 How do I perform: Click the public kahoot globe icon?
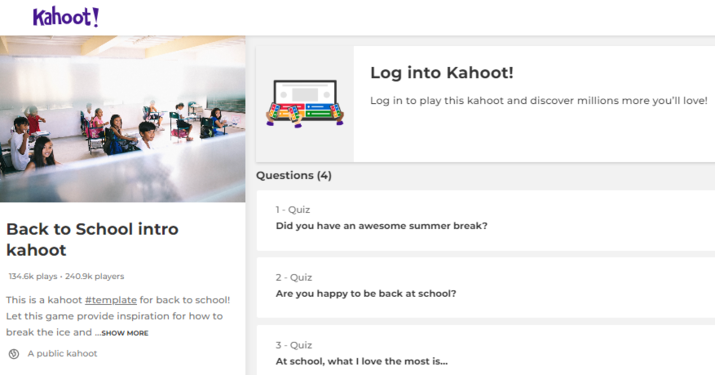(14, 354)
